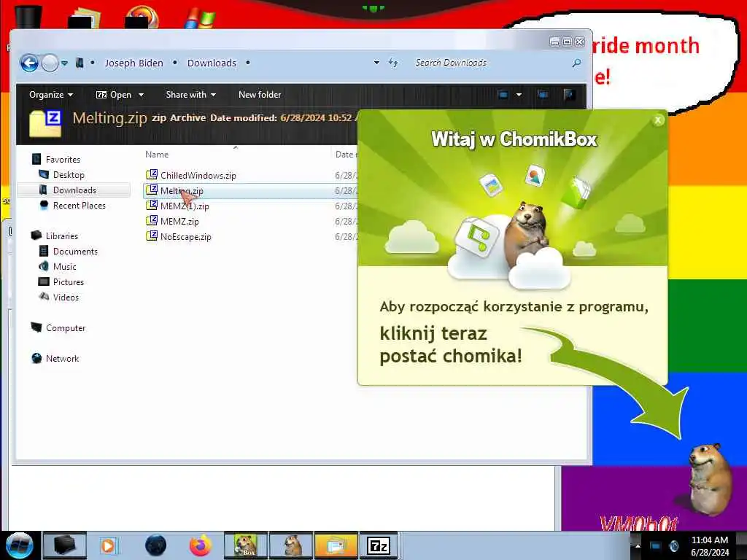Switch to the Explorer folder taskbar button
The height and width of the screenshot is (560, 747).
[336, 545]
